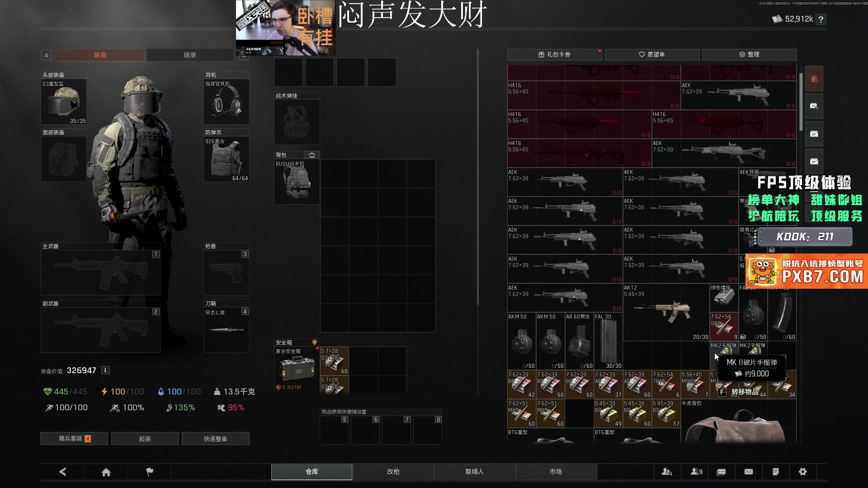Open the mail envelope icon
This screenshot has height=488, width=868.
(x=749, y=472)
